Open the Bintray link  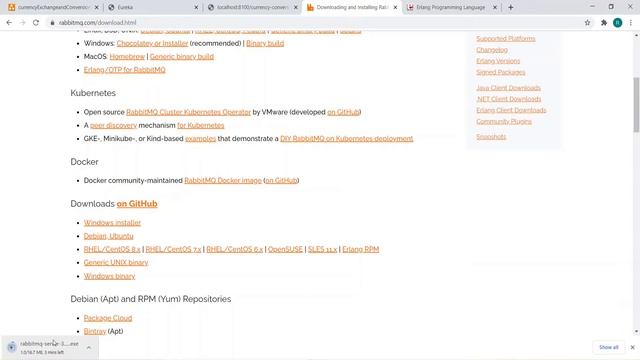pyautogui.click(x=95, y=331)
